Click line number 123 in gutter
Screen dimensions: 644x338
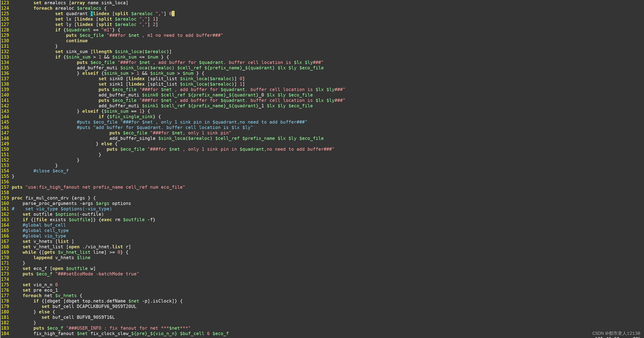click(5, 3)
